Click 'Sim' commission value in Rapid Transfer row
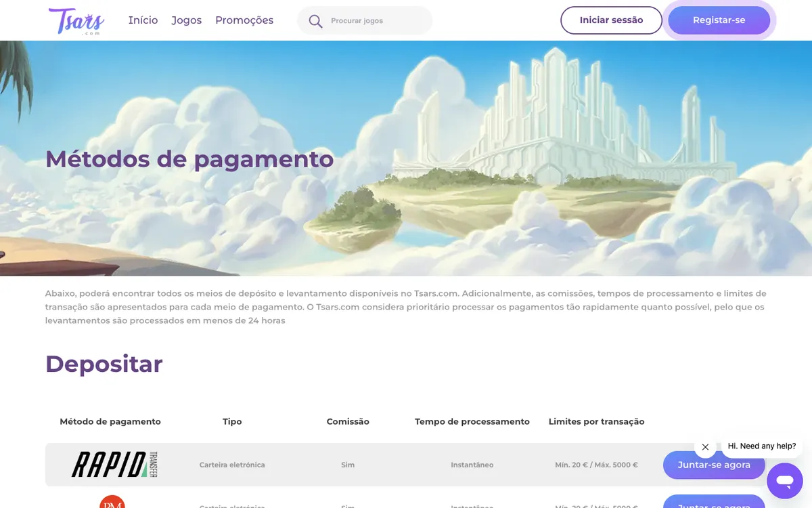The image size is (812, 508). point(348,465)
